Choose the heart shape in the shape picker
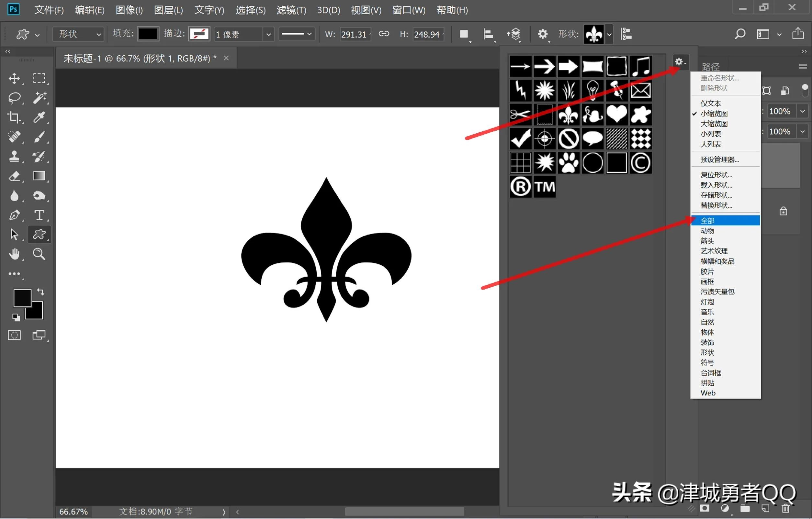The image size is (812, 519). pos(616,114)
